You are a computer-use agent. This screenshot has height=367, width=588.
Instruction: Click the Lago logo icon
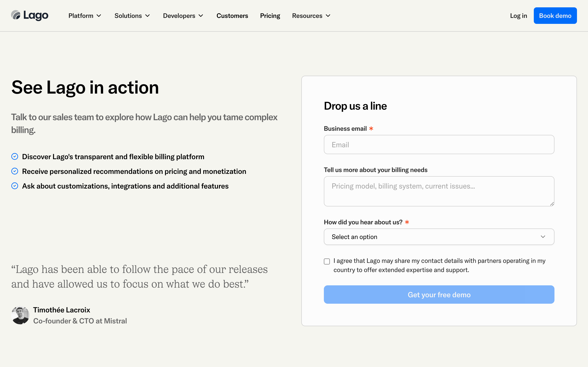(16, 15)
